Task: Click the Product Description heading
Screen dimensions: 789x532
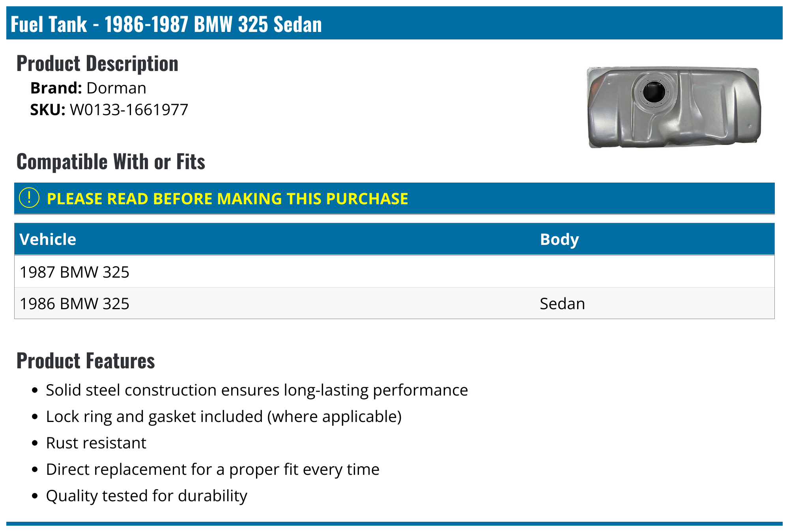Action: point(97,63)
